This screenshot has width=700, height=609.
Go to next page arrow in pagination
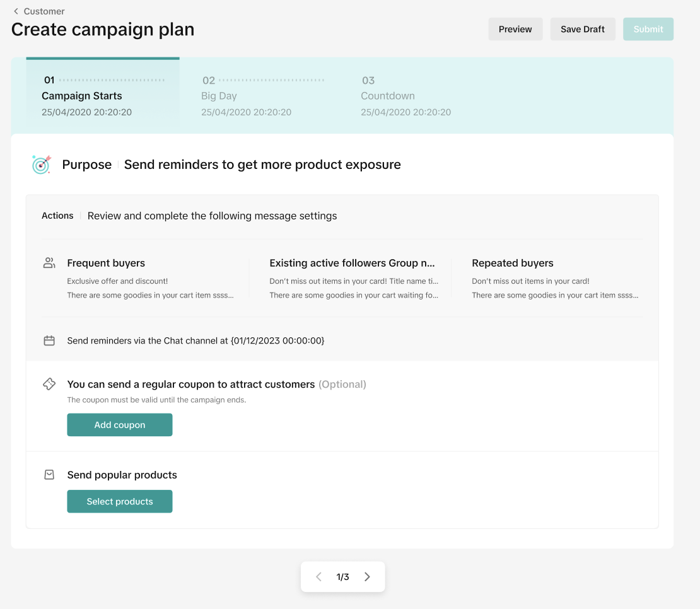367,577
